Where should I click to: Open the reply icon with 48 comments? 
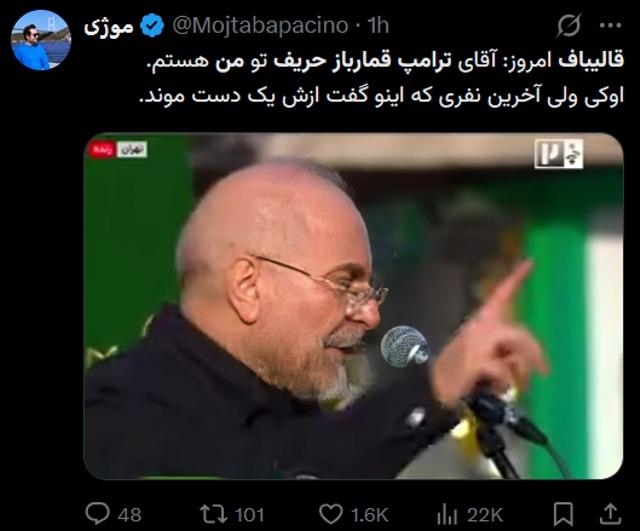pos(98,514)
